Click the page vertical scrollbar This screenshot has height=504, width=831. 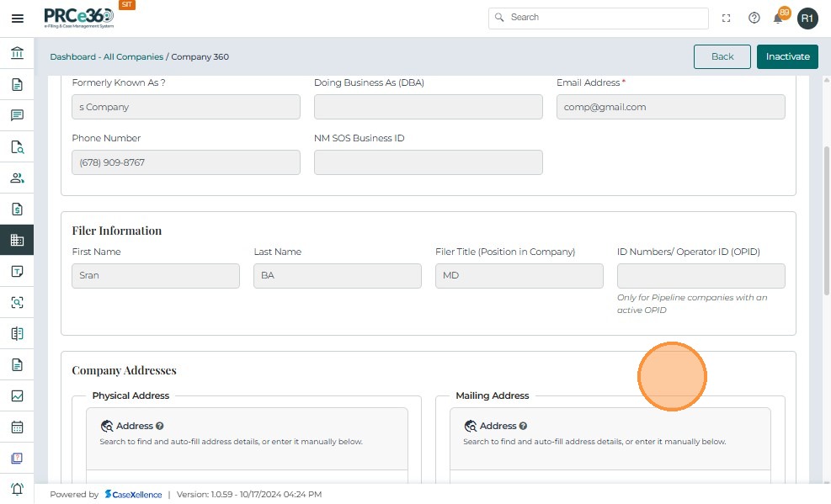[x=826, y=219]
